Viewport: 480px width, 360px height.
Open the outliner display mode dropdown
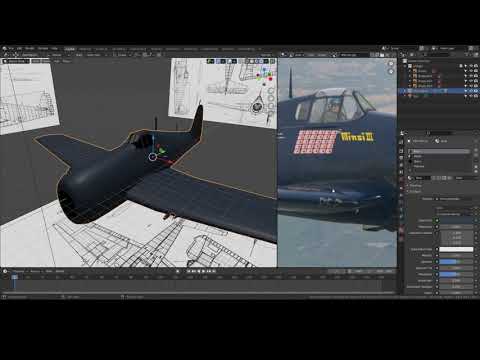click(x=412, y=54)
